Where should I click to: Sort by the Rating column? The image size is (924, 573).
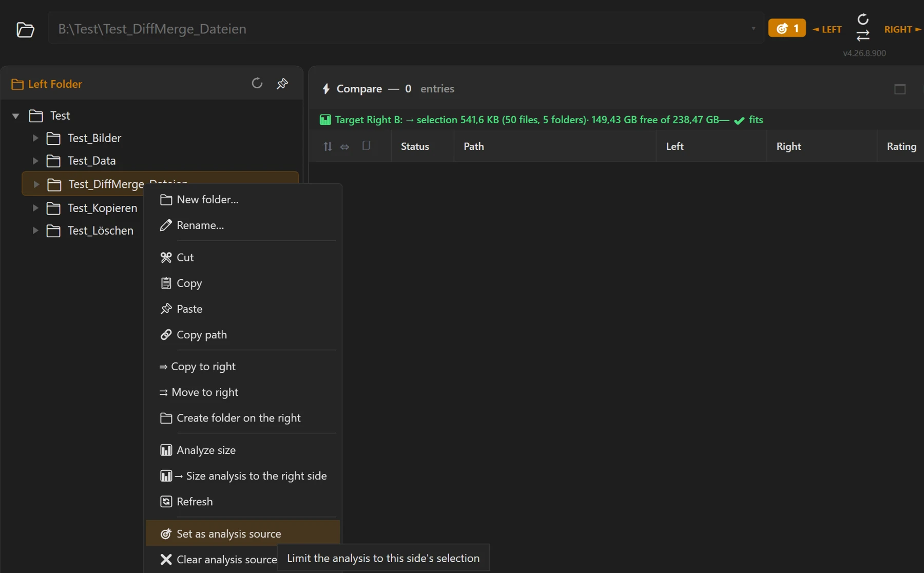point(901,146)
